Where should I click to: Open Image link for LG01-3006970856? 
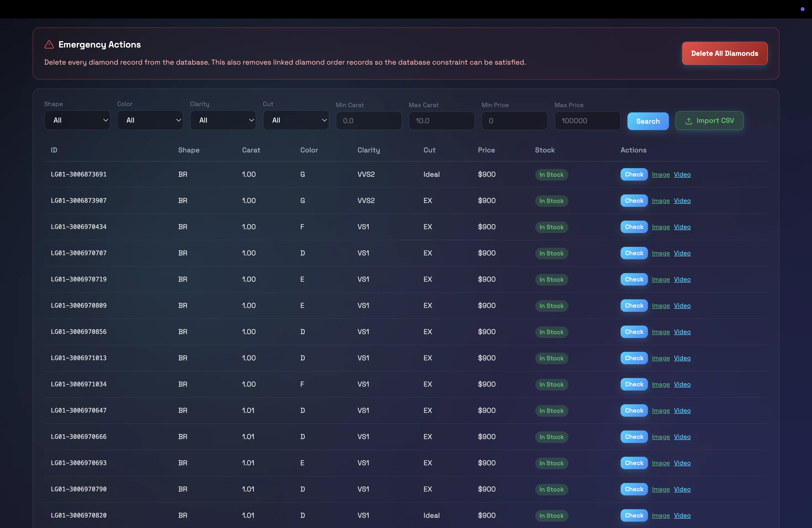pos(661,332)
